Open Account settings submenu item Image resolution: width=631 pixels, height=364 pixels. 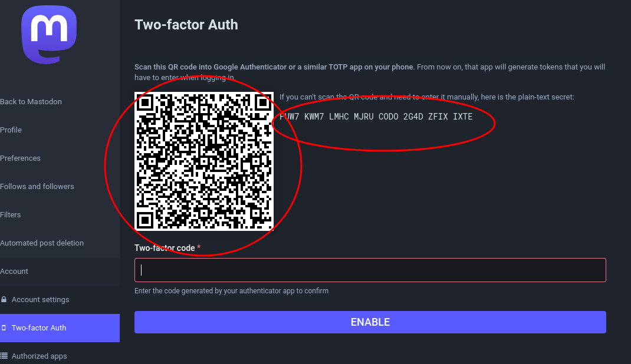click(x=40, y=300)
